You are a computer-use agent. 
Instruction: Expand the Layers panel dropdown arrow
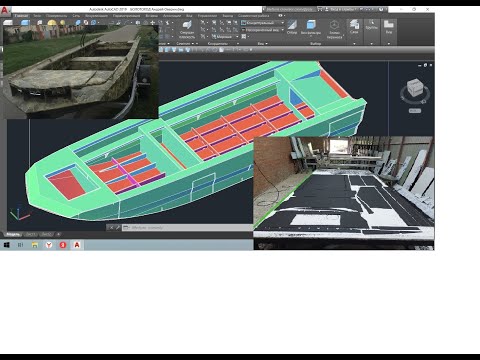pos(354,44)
